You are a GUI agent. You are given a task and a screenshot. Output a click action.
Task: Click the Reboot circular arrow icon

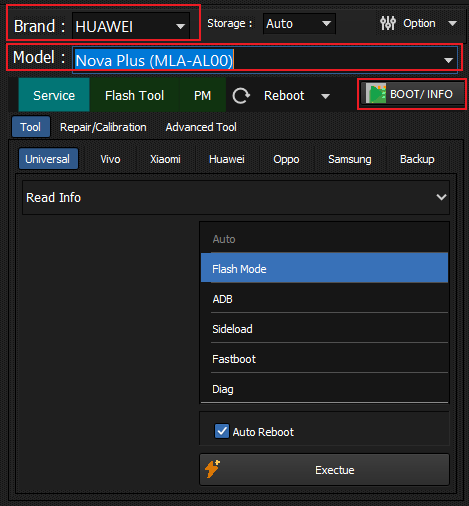pos(241,96)
